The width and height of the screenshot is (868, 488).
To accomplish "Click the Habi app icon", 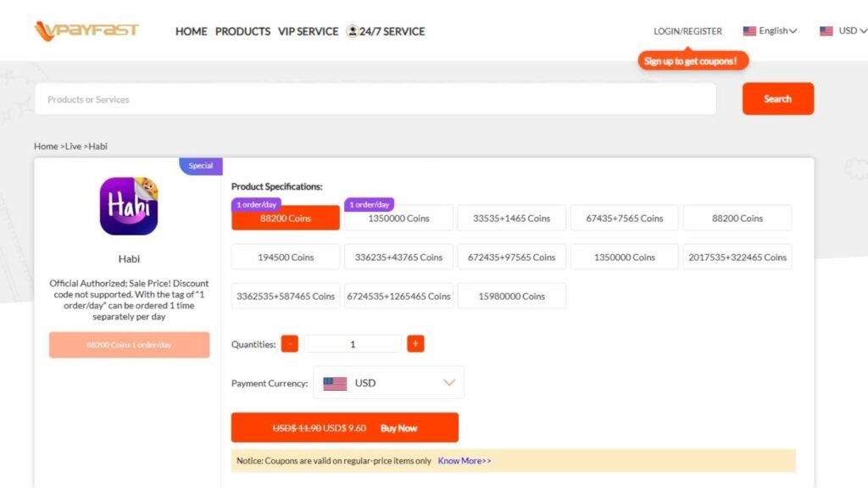I will point(129,206).
